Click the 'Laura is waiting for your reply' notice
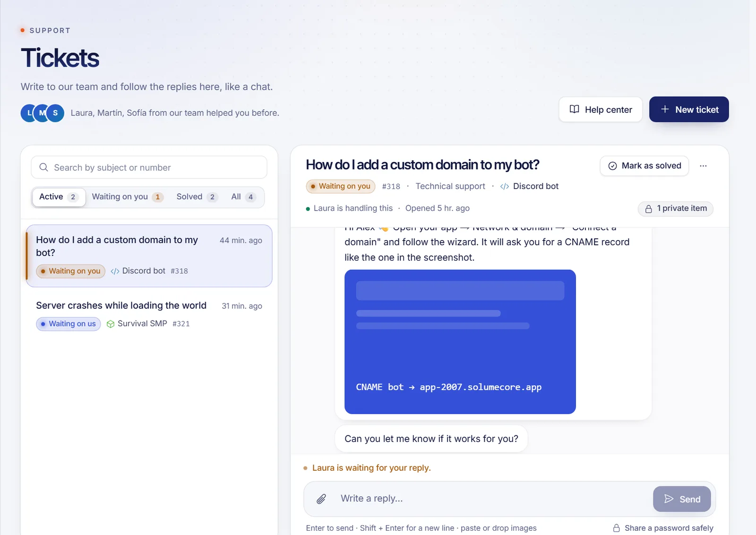Screen dimensions: 756x535 (x=371, y=468)
